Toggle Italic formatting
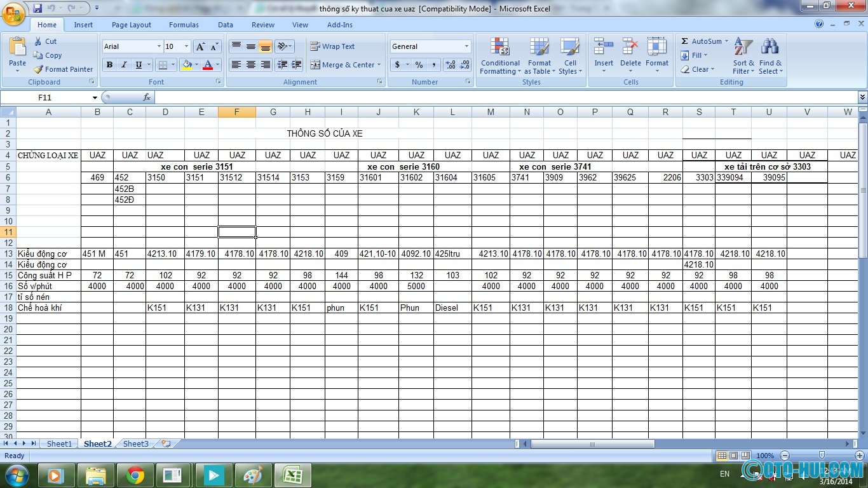The image size is (868, 488). point(124,65)
